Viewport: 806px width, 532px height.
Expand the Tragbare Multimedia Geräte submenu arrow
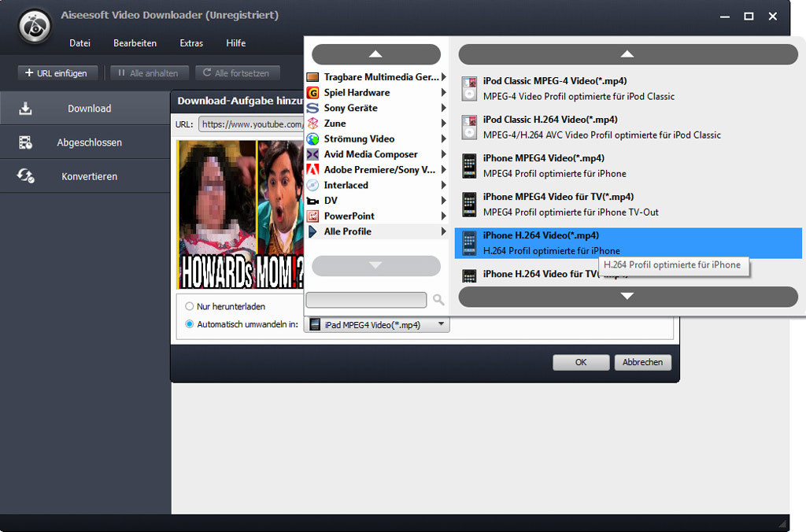(x=444, y=77)
